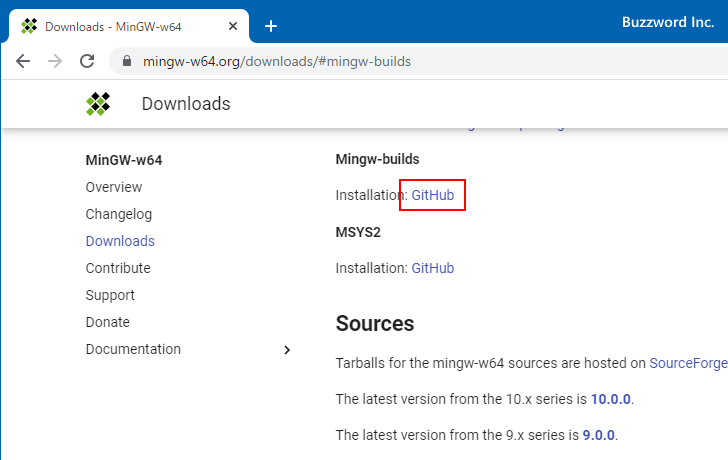This screenshot has height=460, width=728.
Task: Click the browser forward arrow
Action: click(x=55, y=61)
